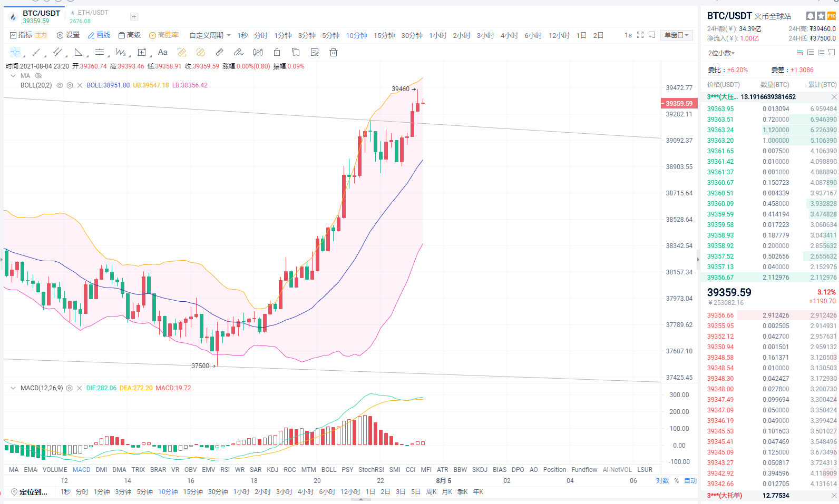Select the 10分钟 timeframe in top bar
This screenshot has width=839, height=504.
pyautogui.click(x=357, y=35)
